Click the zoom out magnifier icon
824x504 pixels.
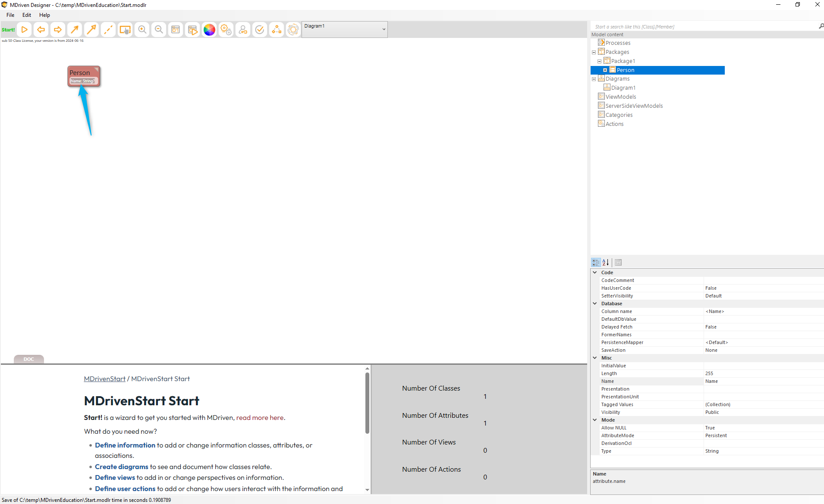pyautogui.click(x=159, y=30)
